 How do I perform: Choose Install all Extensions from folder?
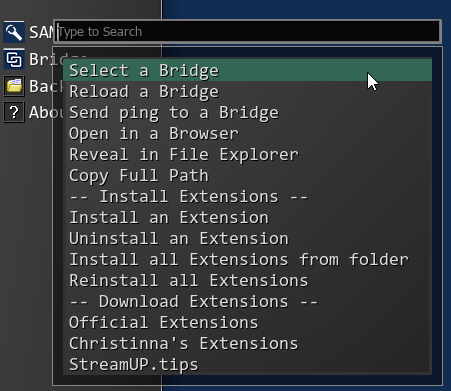[247, 259]
